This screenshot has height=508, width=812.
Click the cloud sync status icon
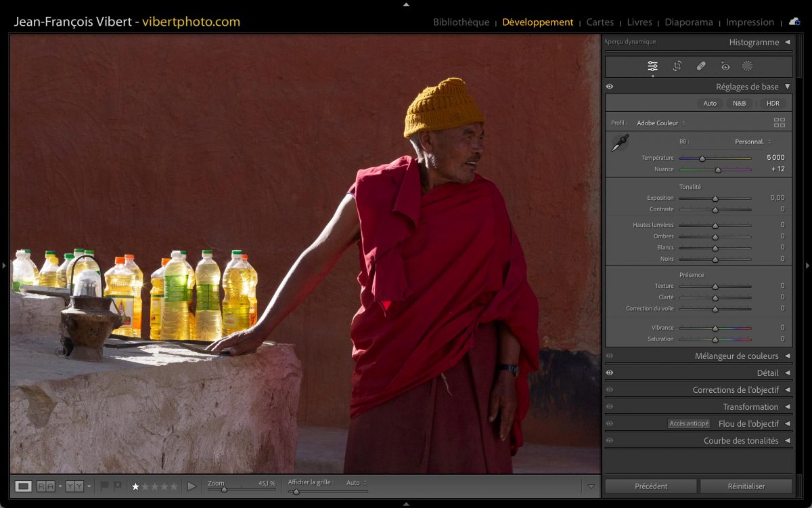(x=794, y=22)
